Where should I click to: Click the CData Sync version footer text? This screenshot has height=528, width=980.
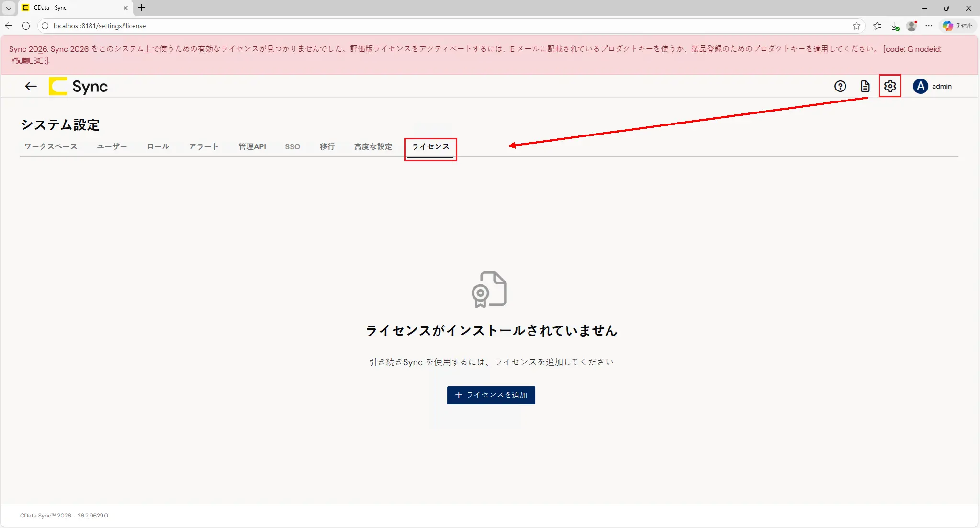[x=64, y=516]
